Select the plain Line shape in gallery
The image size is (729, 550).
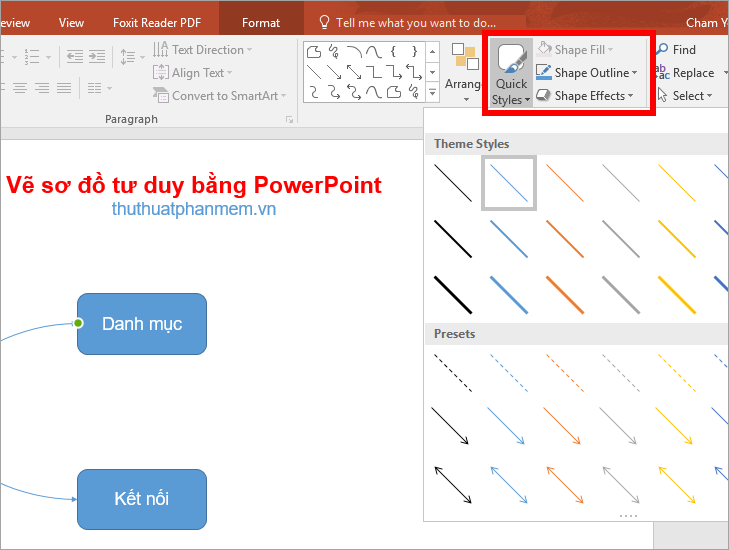click(x=314, y=72)
